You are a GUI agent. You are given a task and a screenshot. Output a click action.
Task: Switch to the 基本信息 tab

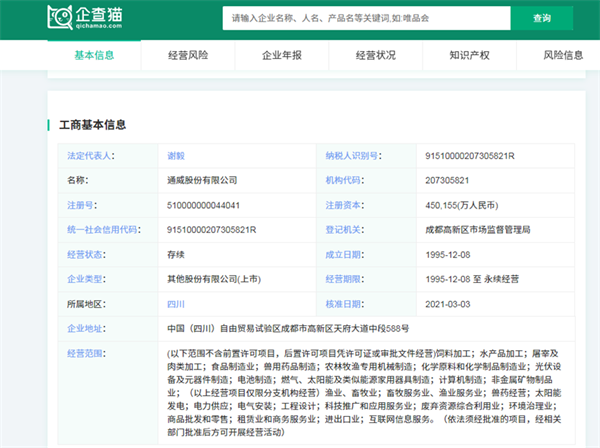point(95,55)
